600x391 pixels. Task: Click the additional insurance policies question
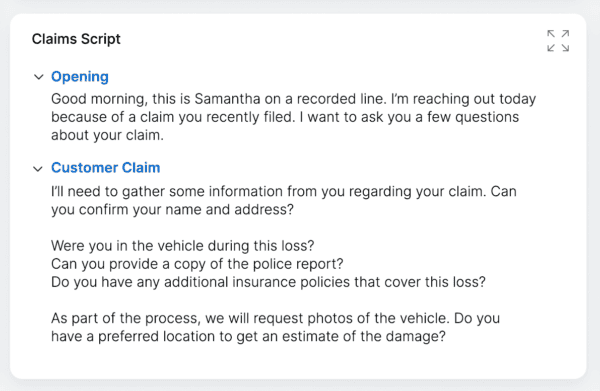point(268,282)
